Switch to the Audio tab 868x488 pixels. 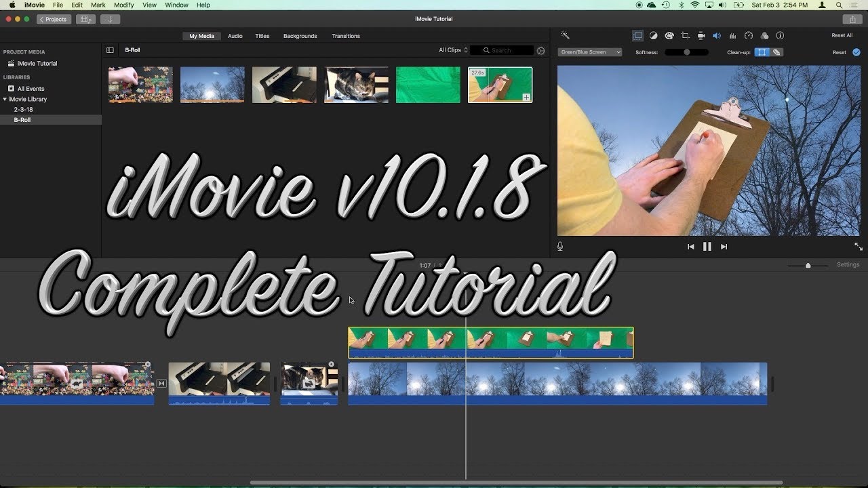235,36
